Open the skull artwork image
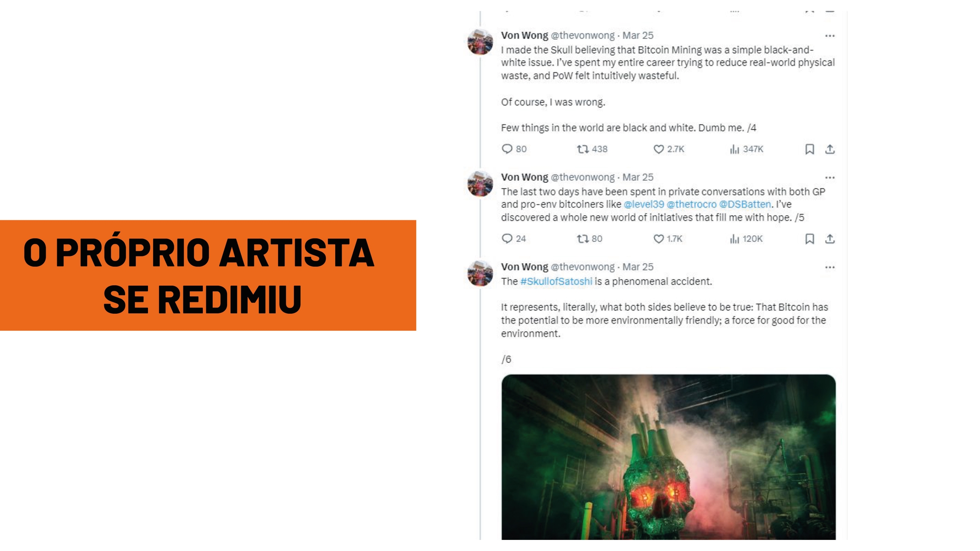The width and height of the screenshot is (980, 551). (668, 457)
